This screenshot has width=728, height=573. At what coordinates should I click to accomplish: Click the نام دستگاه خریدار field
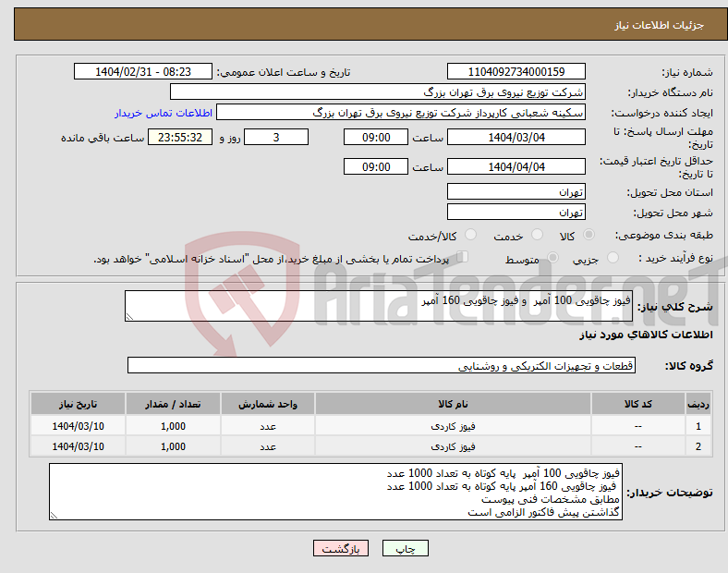click(x=378, y=91)
